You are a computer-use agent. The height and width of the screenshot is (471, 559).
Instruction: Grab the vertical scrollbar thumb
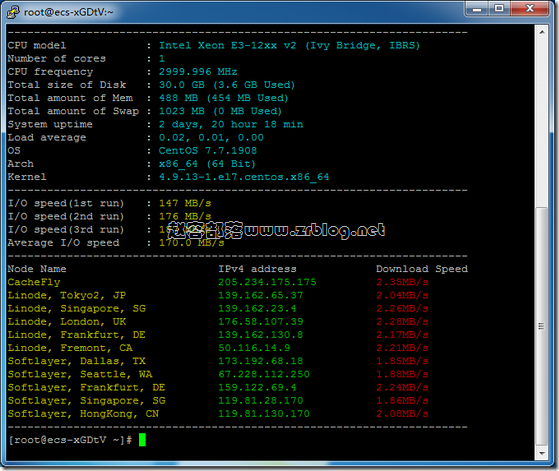(x=542, y=326)
